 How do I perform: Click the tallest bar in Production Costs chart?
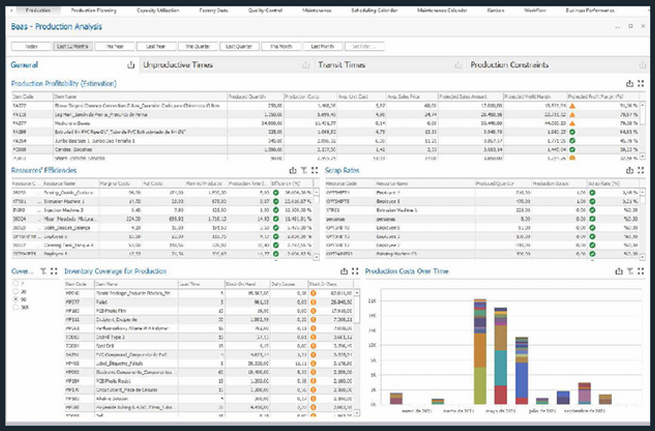[x=480, y=351]
